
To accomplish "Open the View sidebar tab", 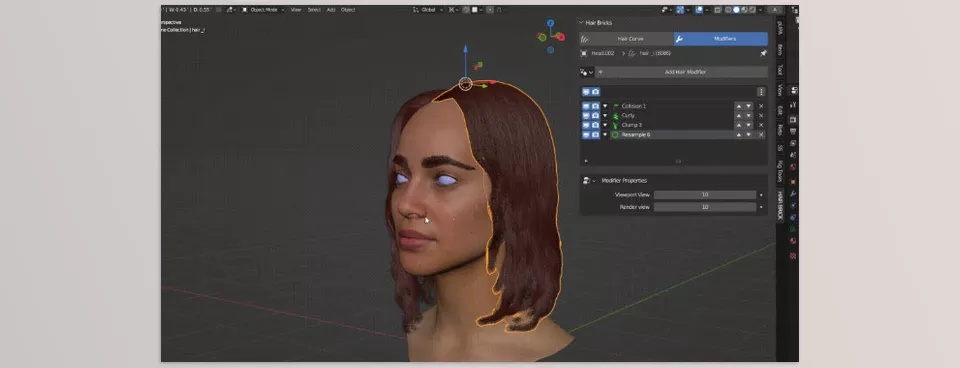I will point(780,91).
